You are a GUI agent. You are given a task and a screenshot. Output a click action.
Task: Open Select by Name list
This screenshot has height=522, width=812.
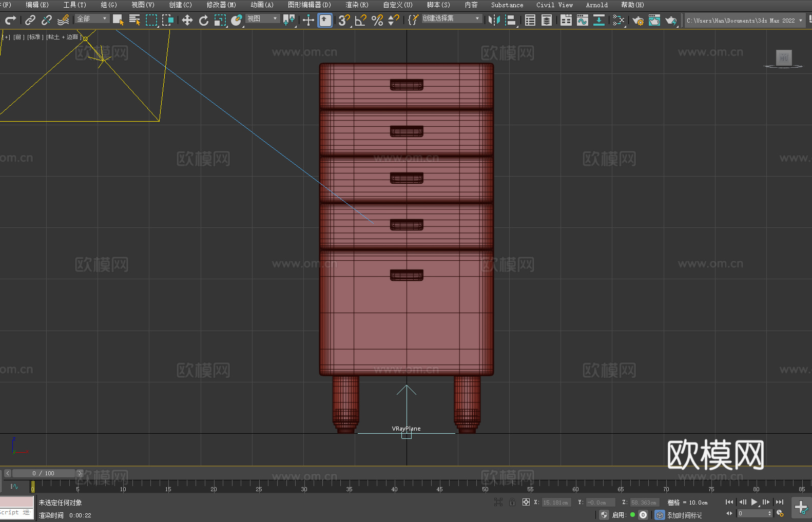135,20
